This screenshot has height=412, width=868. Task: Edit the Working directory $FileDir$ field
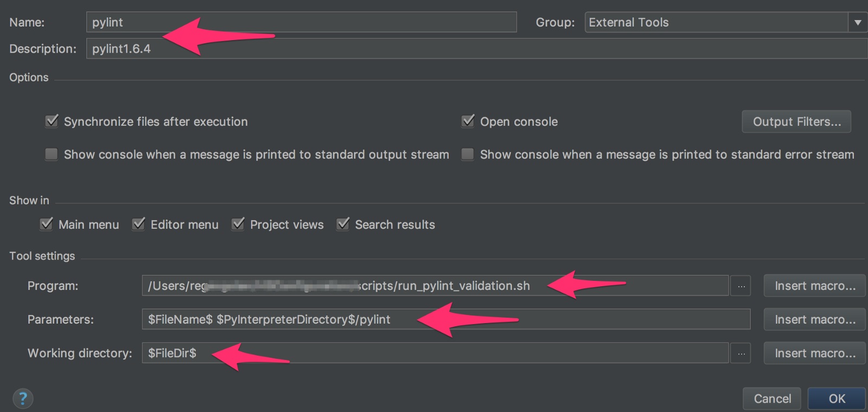point(435,353)
